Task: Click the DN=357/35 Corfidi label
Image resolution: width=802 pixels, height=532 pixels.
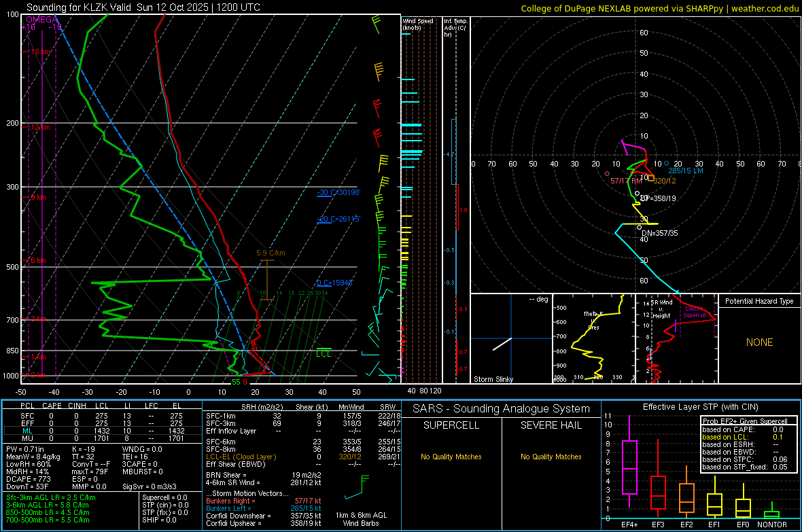Action: [x=660, y=233]
